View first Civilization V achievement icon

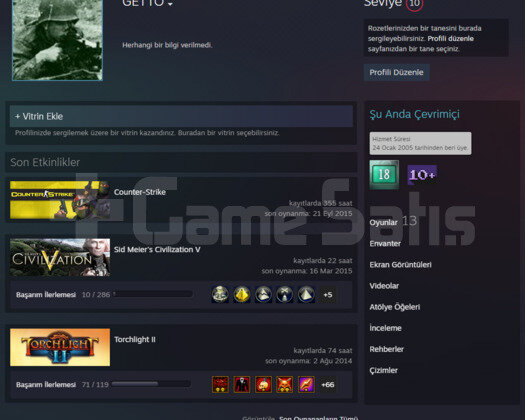click(220, 294)
